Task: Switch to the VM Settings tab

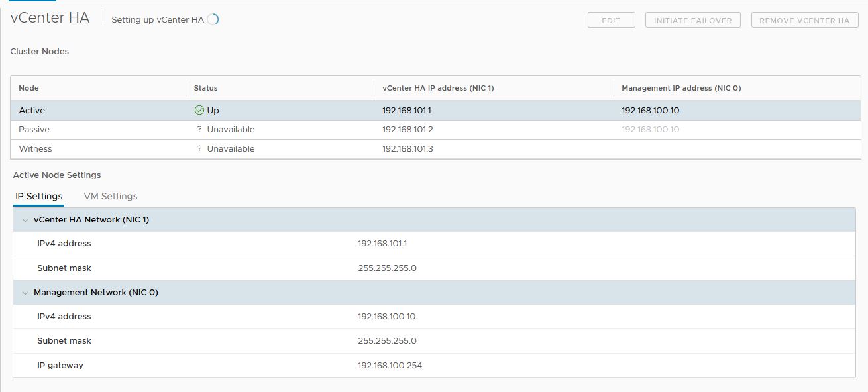Action: (x=110, y=196)
